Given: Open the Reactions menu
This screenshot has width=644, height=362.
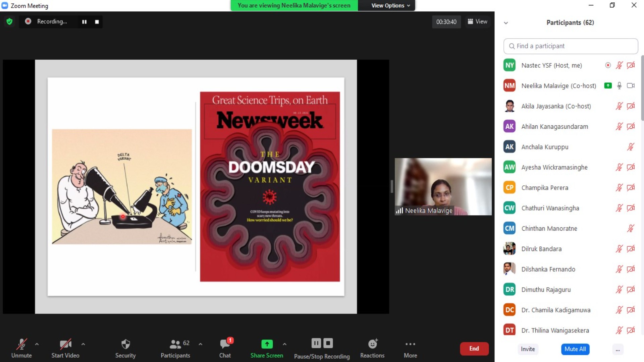Looking at the screenshot, I should coord(372,349).
